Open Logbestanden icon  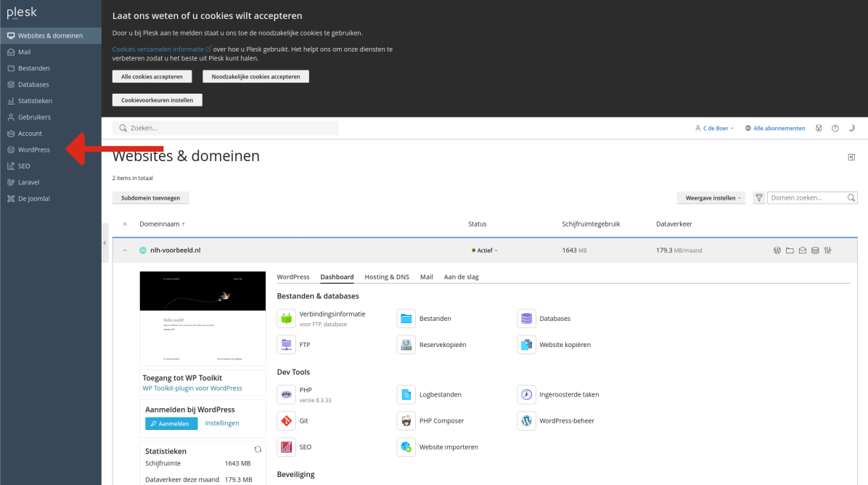click(x=406, y=394)
